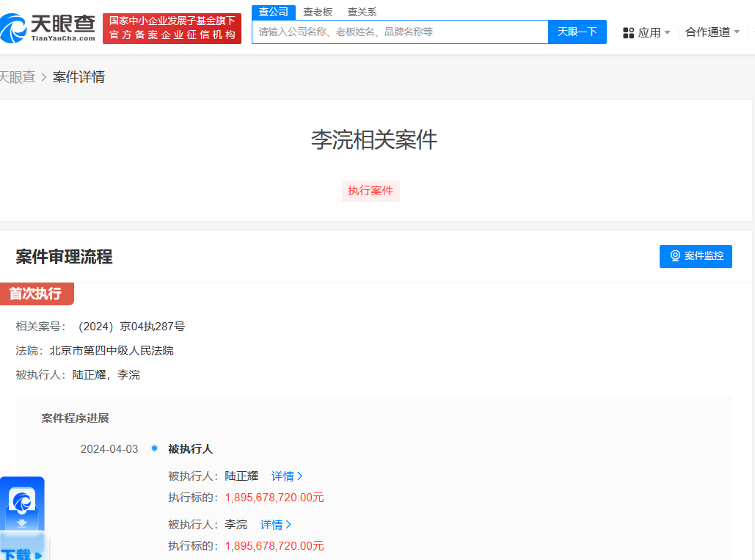The height and width of the screenshot is (560, 755).
Task: Click the red certification badge banner
Action: pyautogui.click(x=172, y=28)
